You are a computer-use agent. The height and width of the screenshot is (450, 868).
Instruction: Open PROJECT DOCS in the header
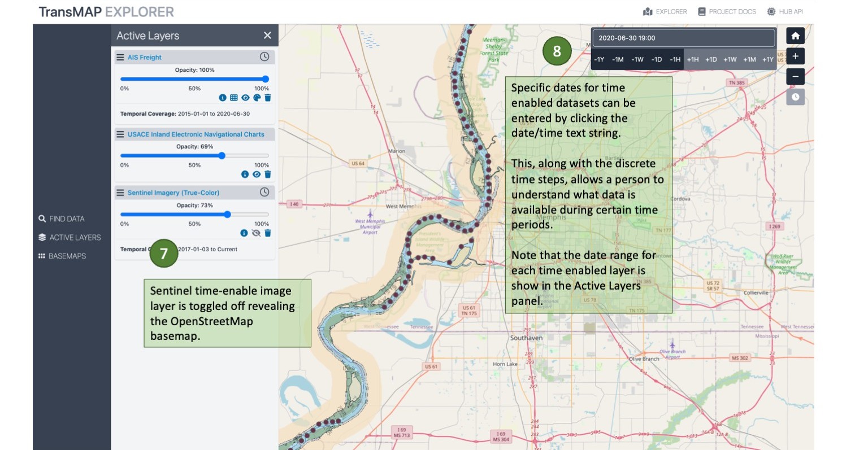[727, 11]
